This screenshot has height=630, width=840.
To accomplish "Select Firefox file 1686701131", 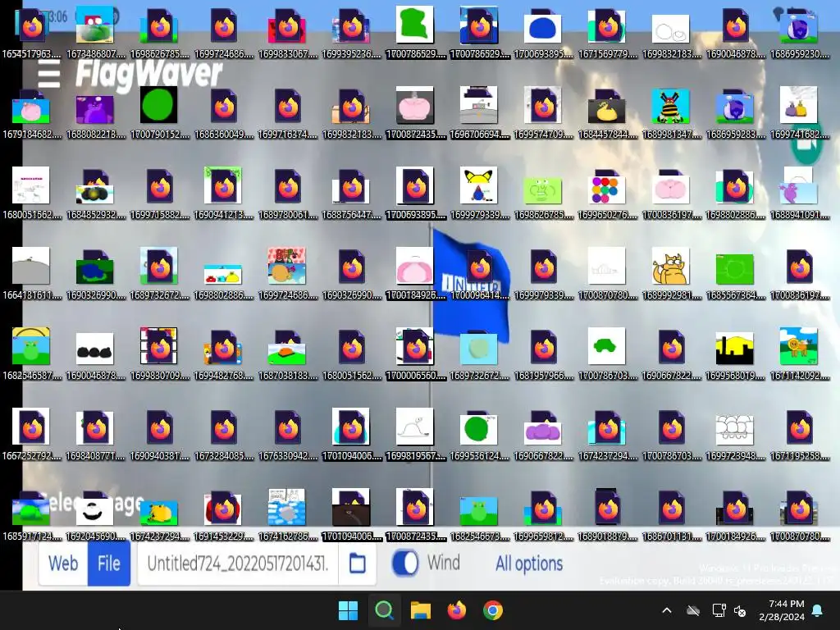I will pos(671,514).
